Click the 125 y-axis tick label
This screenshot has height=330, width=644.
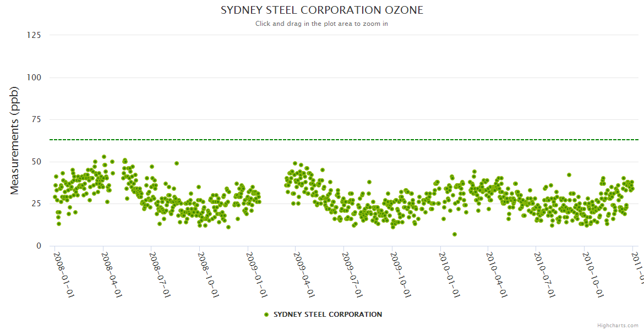pos(34,35)
